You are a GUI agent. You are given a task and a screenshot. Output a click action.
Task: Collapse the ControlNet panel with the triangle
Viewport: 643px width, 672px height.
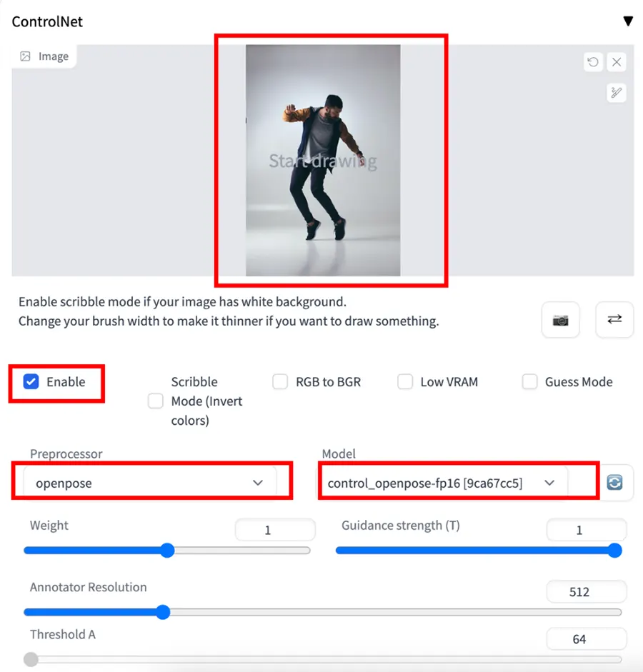pyautogui.click(x=628, y=21)
